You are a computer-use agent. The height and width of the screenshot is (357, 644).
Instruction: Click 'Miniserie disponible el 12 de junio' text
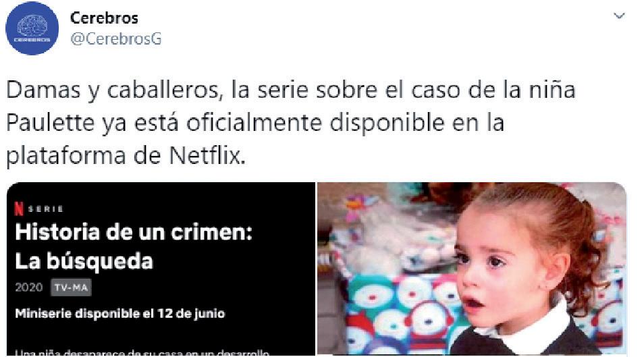(120, 314)
